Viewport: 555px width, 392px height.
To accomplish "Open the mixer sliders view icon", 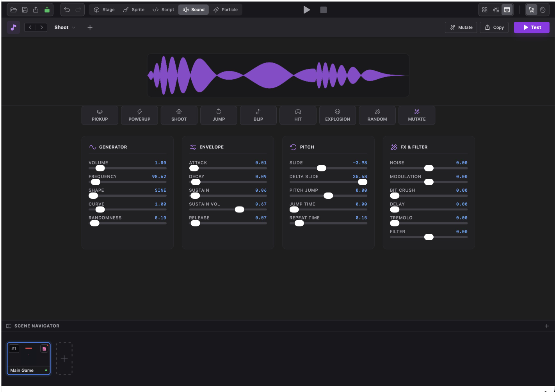I will pyautogui.click(x=496, y=10).
